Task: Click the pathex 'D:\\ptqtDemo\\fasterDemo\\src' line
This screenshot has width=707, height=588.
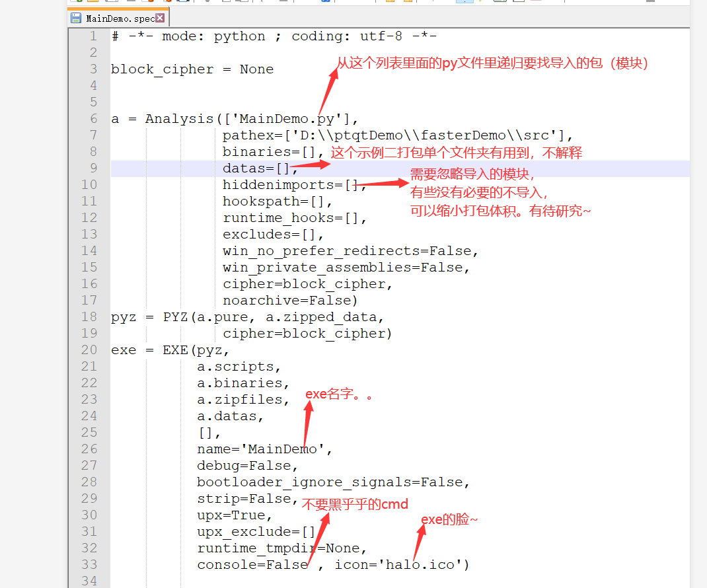Action: tap(398, 135)
